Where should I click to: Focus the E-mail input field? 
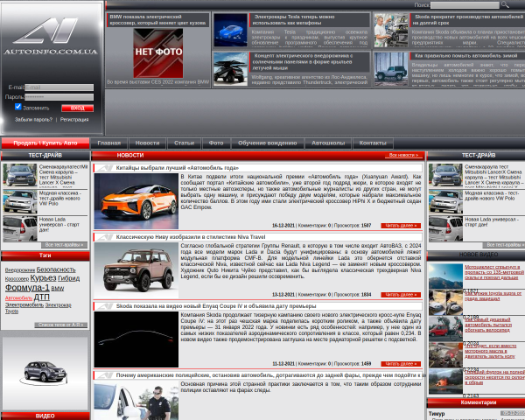(x=59, y=87)
